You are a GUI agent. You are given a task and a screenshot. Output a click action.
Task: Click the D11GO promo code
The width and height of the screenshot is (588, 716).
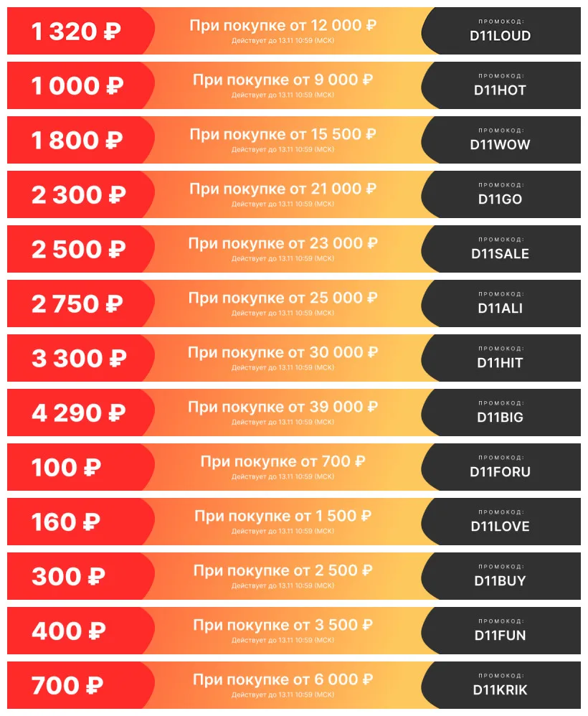pyautogui.click(x=501, y=199)
